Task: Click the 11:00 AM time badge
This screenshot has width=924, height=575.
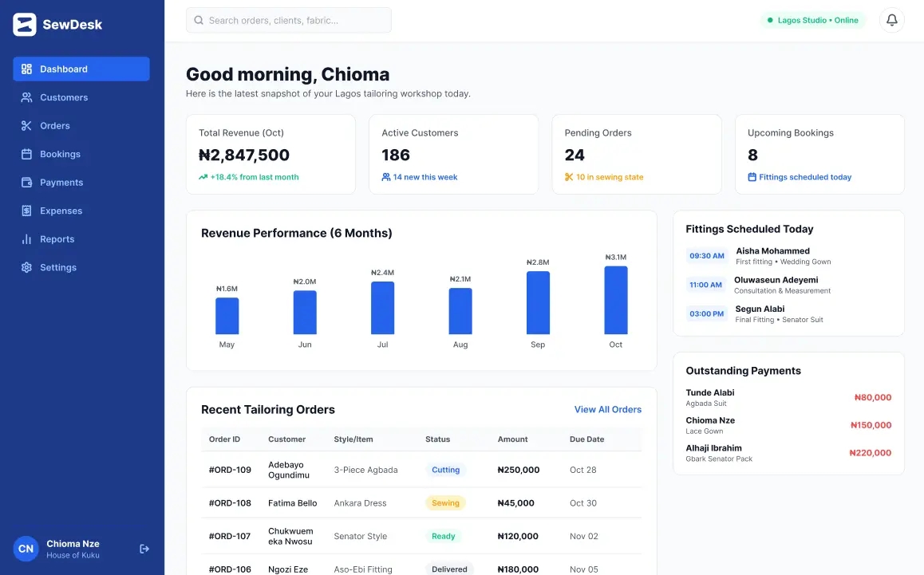Action: (705, 285)
